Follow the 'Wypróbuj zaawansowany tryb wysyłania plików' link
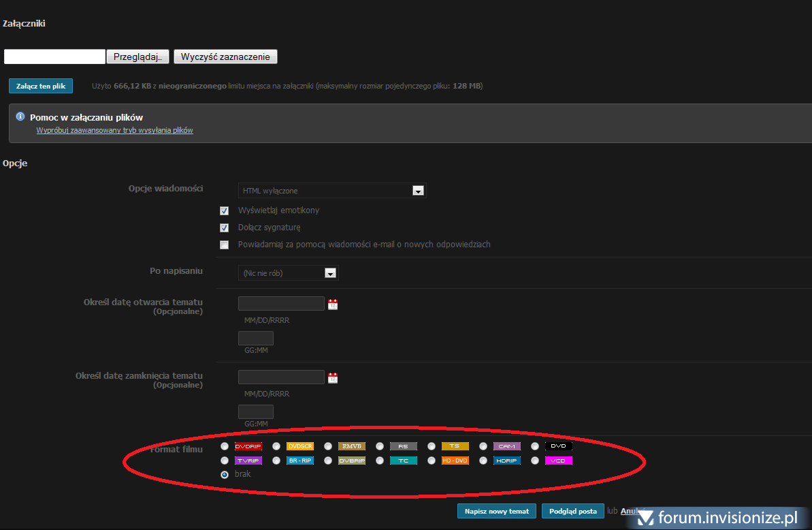812x530 pixels. (x=114, y=130)
